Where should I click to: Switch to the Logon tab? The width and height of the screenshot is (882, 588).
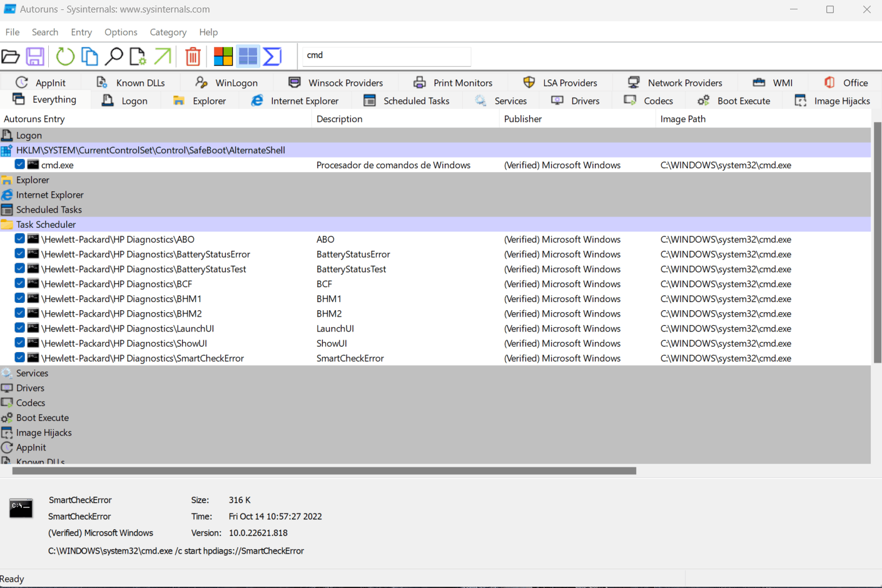(x=125, y=101)
